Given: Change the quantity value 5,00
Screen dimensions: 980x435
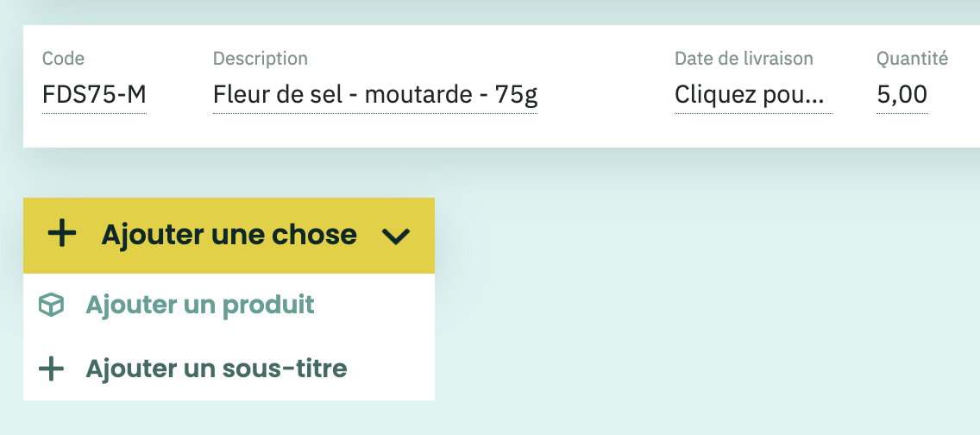Looking at the screenshot, I should click(901, 95).
